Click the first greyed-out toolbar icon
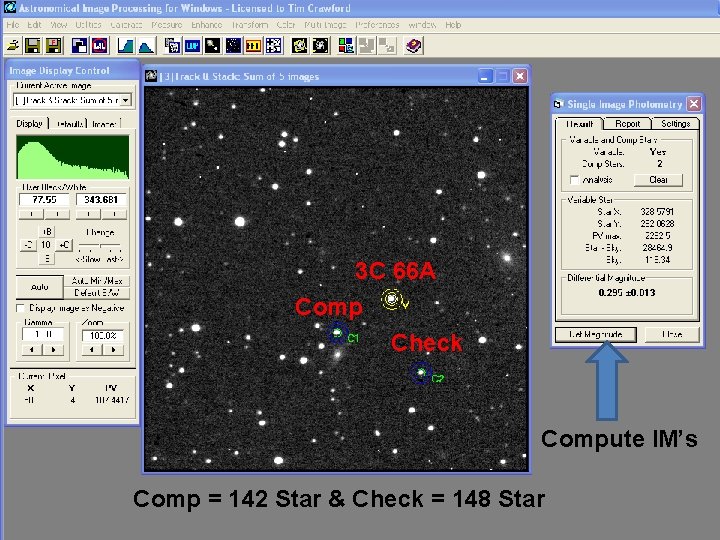720x540 pixels. click(367, 45)
